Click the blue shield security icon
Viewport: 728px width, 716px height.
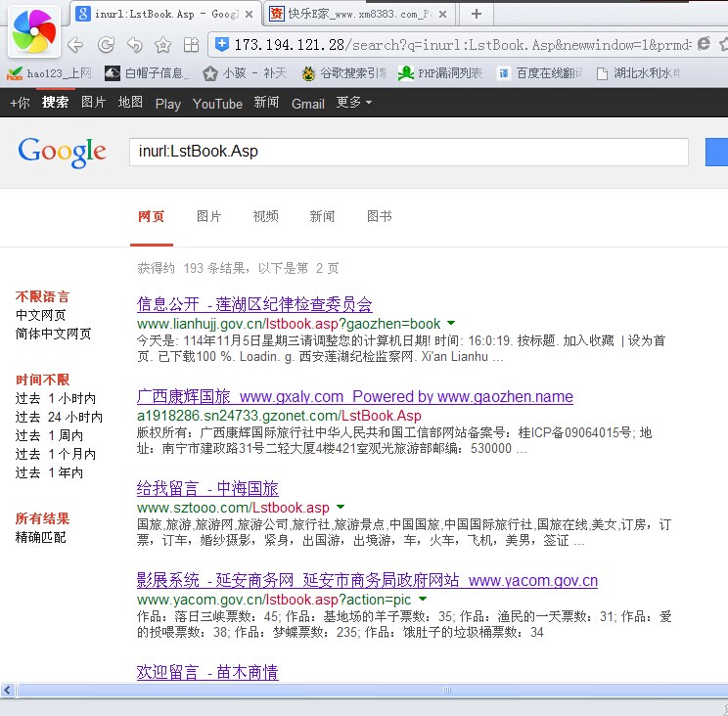(222, 45)
